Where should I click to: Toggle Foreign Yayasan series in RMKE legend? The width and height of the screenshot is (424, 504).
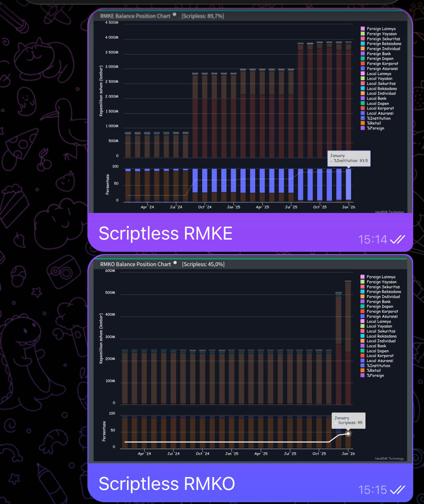coord(379,34)
